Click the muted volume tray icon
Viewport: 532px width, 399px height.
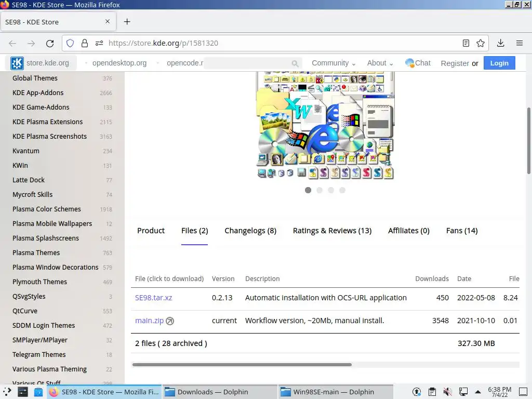point(447,392)
